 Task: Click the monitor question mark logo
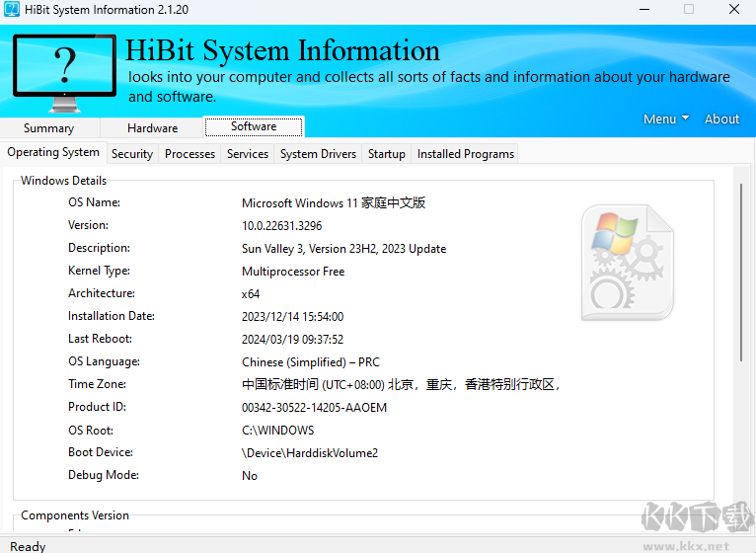(64, 71)
